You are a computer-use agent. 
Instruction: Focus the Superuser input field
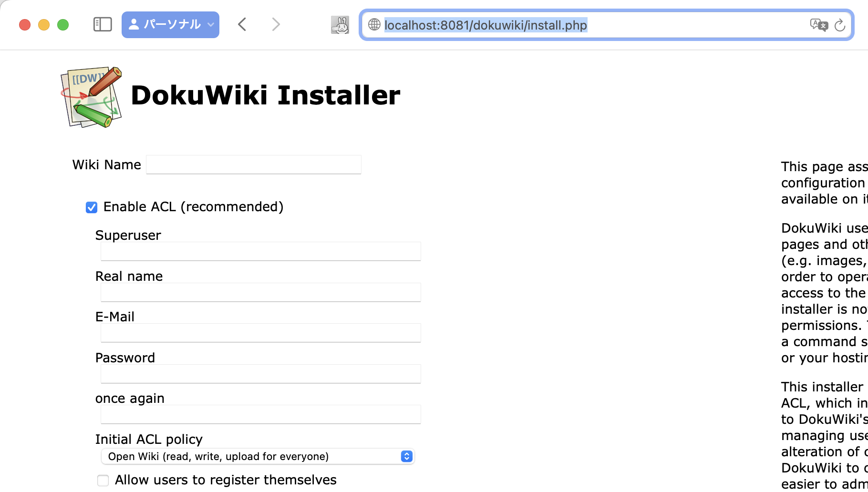click(261, 251)
